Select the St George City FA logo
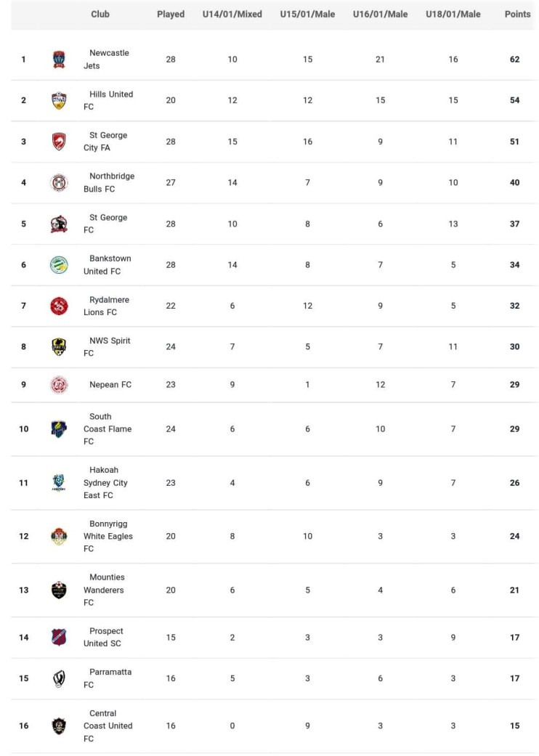Image resolution: width=539 pixels, height=756 pixels. click(59, 142)
